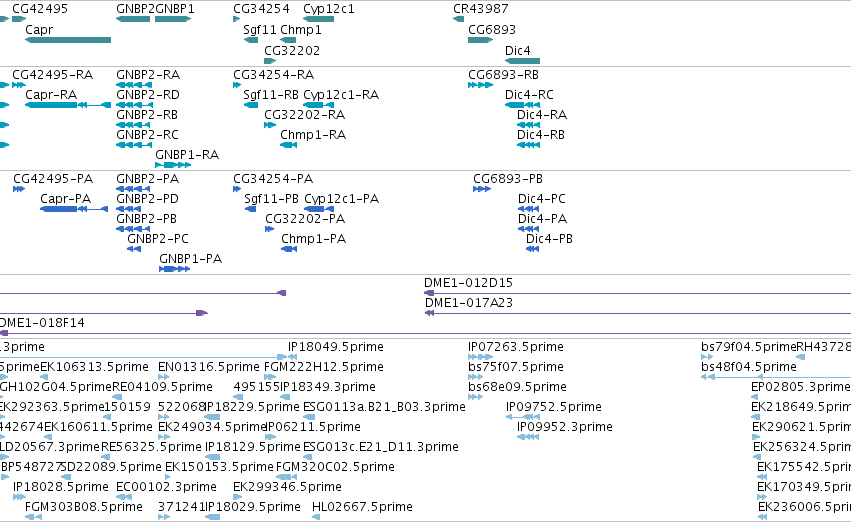The width and height of the screenshot is (851, 522).
Task: Click the EK299346.5prime EST label
Action: point(288,487)
